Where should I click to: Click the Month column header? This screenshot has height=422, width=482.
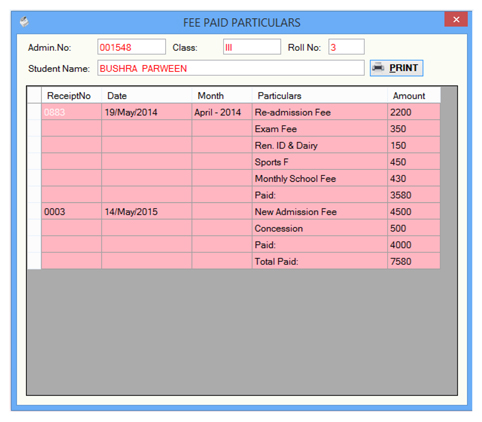(222, 96)
